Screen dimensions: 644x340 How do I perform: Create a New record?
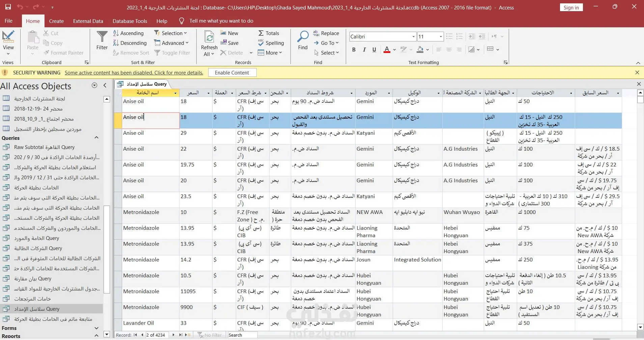click(229, 33)
